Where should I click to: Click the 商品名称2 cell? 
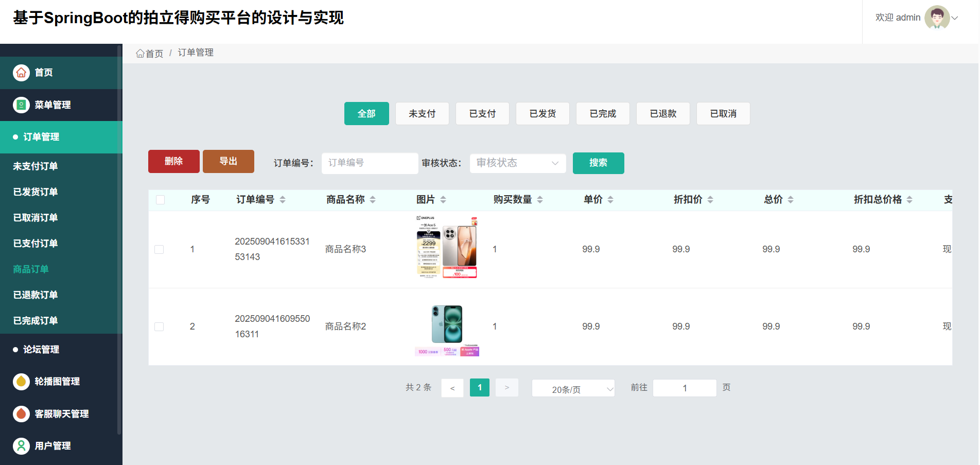click(345, 326)
